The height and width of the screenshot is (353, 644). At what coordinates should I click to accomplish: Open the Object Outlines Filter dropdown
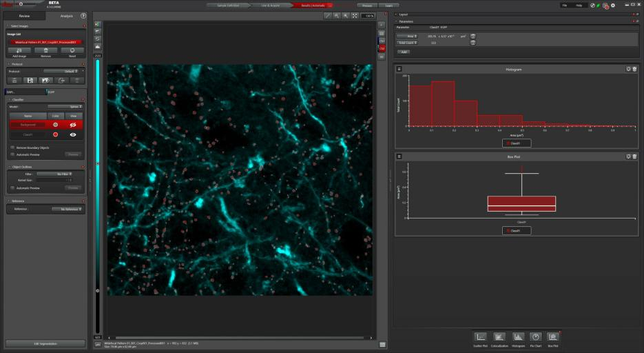point(54,174)
